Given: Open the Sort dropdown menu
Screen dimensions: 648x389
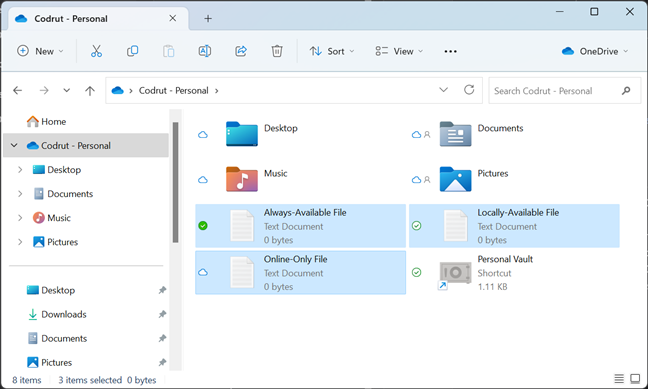Looking at the screenshot, I should pyautogui.click(x=332, y=51).
